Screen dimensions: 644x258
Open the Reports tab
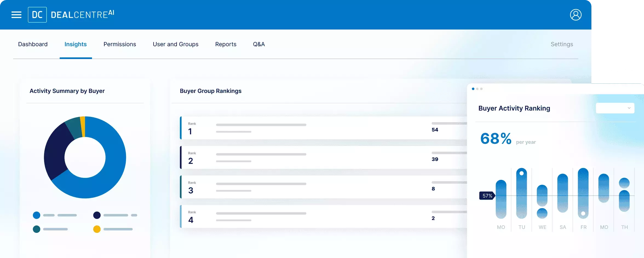click(226, 44)
